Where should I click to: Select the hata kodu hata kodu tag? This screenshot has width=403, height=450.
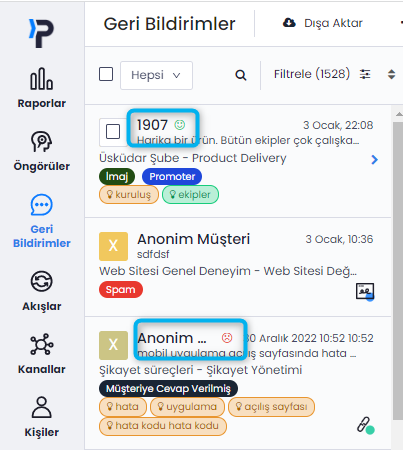[163, 426]
